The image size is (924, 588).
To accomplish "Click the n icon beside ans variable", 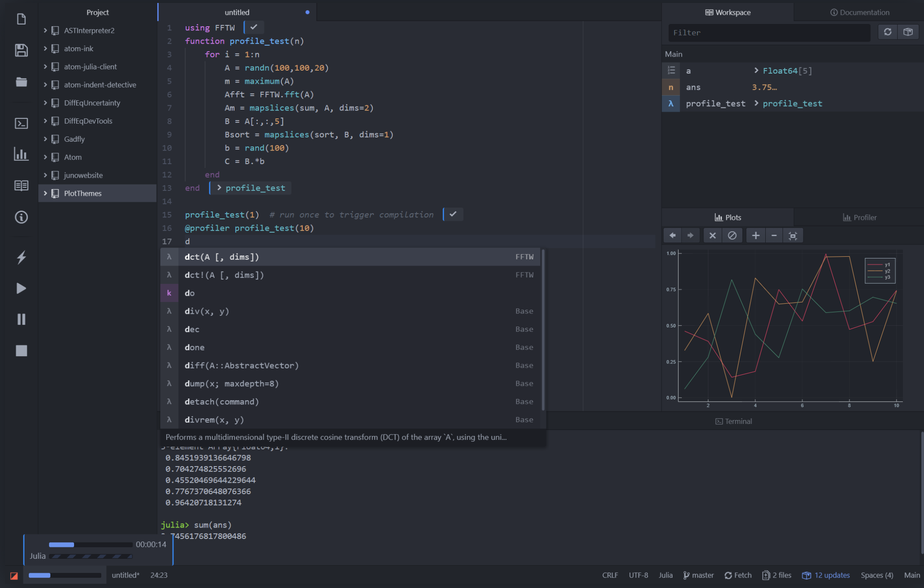I will pyautogui.click(x=671, y=87).
